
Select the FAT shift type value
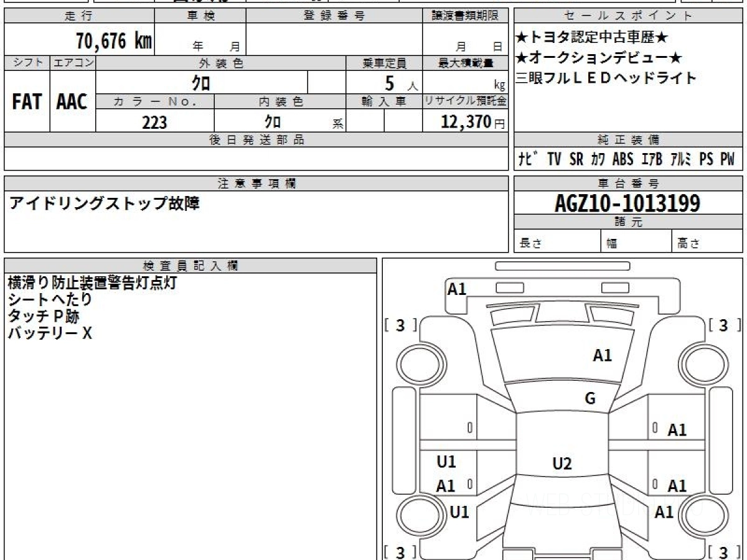(27, 102)
